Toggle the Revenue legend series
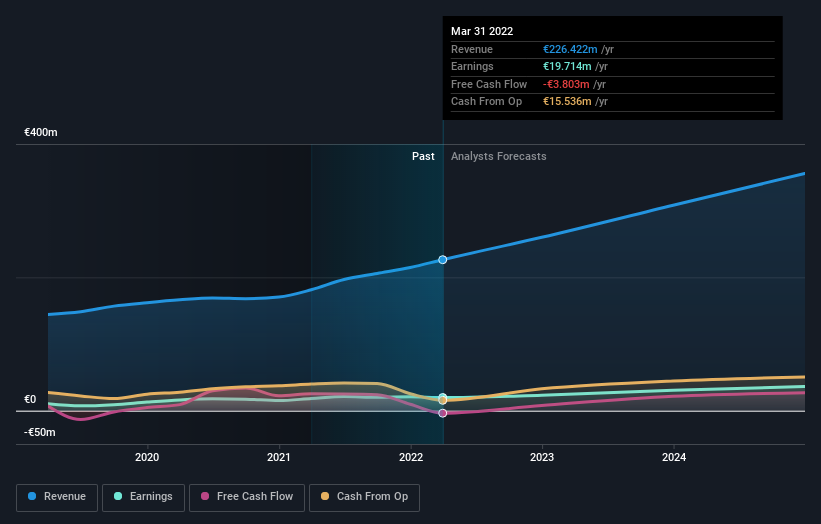The height and width of the screenshot is (524, 821). tap(57, 497)
